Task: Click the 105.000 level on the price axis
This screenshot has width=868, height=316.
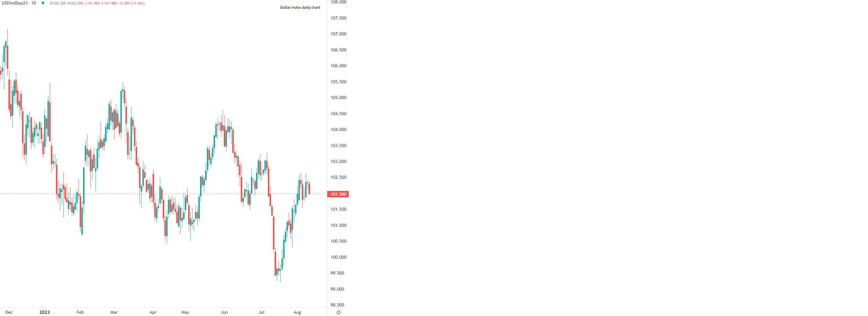Action: tap(338, 98)
